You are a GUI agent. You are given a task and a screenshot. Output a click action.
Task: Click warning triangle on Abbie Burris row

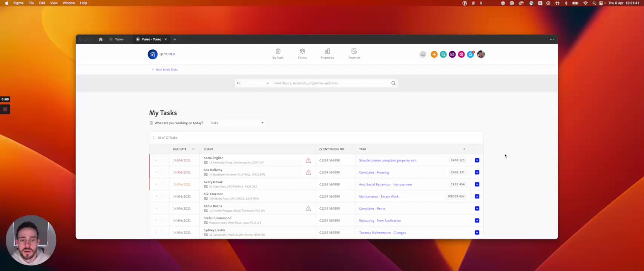[308, 209]
